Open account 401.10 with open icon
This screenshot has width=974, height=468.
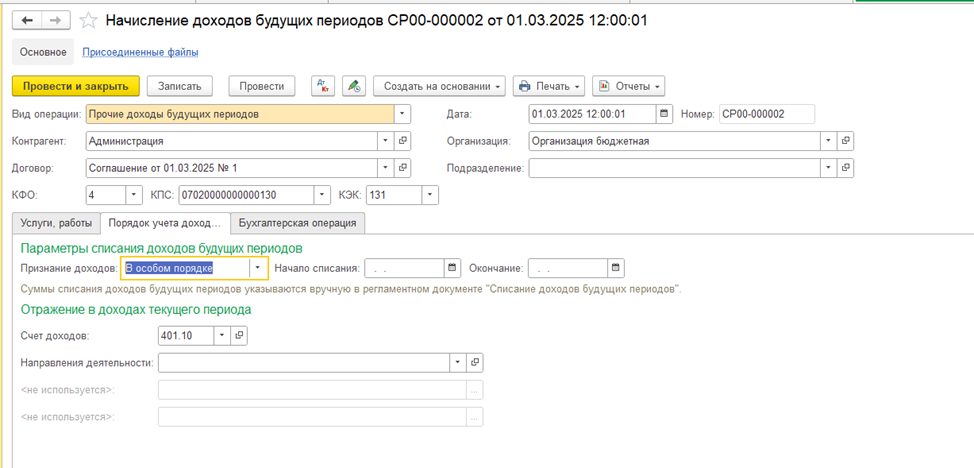click(x=239, y=336)
